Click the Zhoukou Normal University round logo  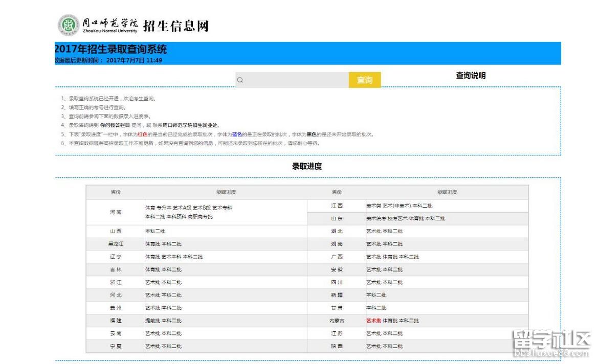coord(68,25)
